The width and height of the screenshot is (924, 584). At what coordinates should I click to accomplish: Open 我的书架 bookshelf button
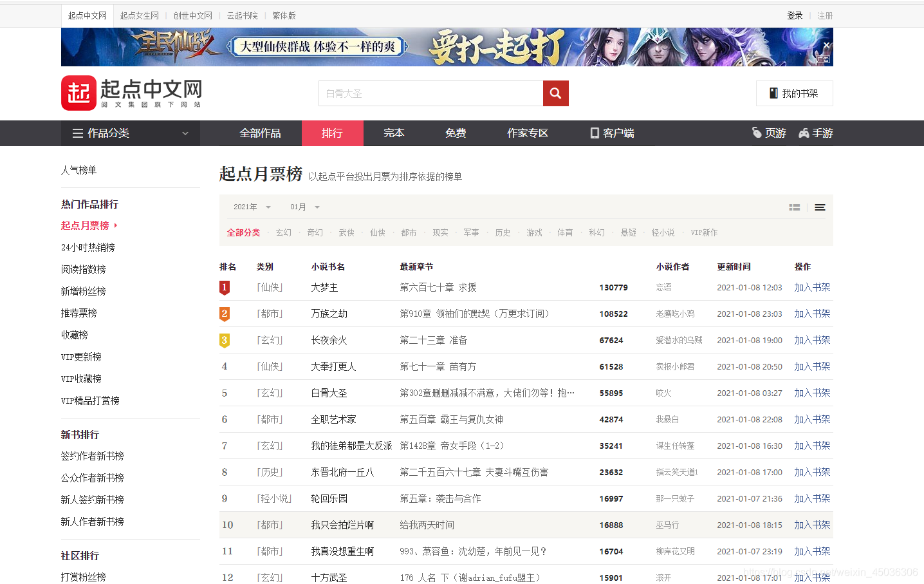(x=795, y=93)
